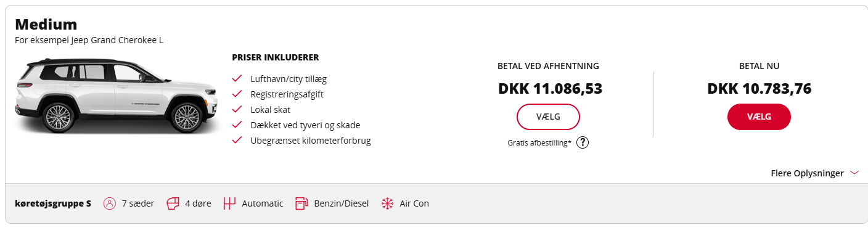868x230 pixels.
Task: Click the Medium car category heading
Action: [x=46, y=25]
